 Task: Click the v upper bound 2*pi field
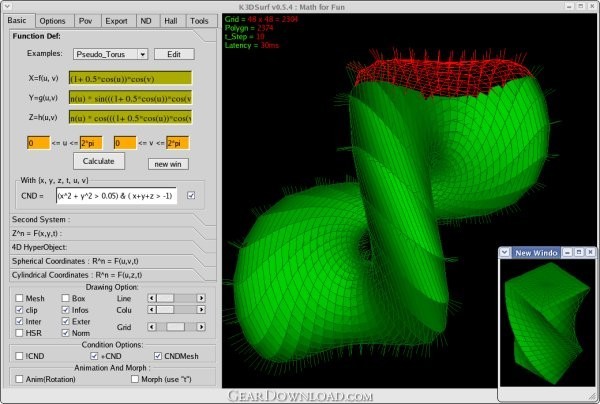click(x=178, y=143)
